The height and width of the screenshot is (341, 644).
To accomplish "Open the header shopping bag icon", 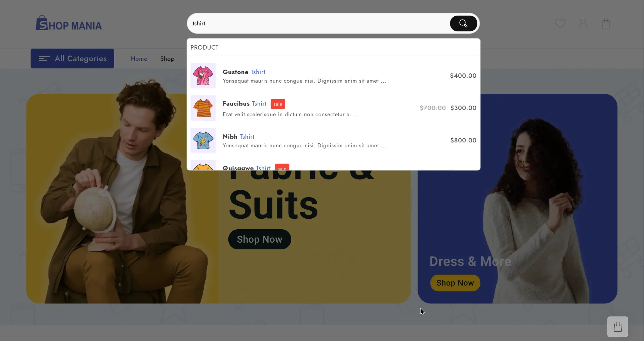I will point(606,23).
